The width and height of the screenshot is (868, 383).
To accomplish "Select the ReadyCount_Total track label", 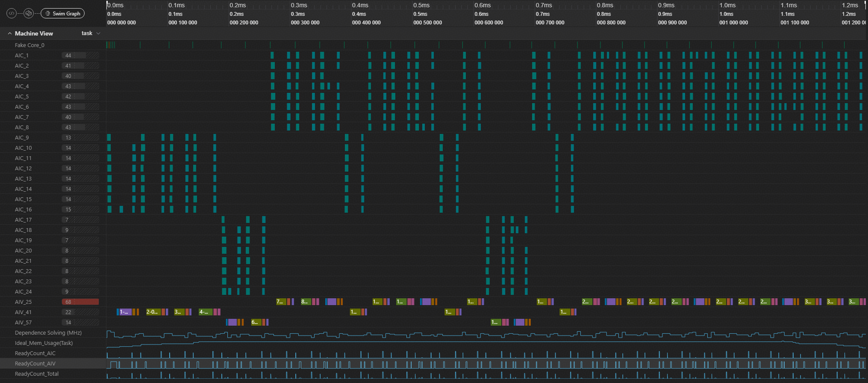I will [x=37, y=374].
